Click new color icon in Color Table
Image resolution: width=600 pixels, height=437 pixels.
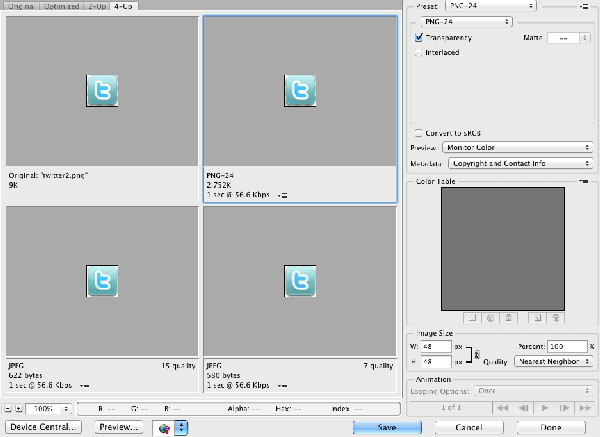click(x=538, y=318)
